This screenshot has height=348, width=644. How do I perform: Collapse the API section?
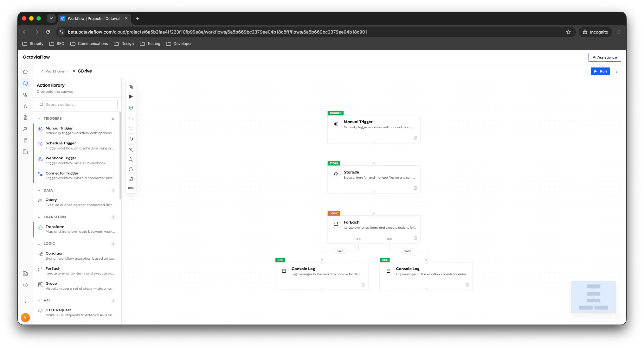(x=39, y=301)
